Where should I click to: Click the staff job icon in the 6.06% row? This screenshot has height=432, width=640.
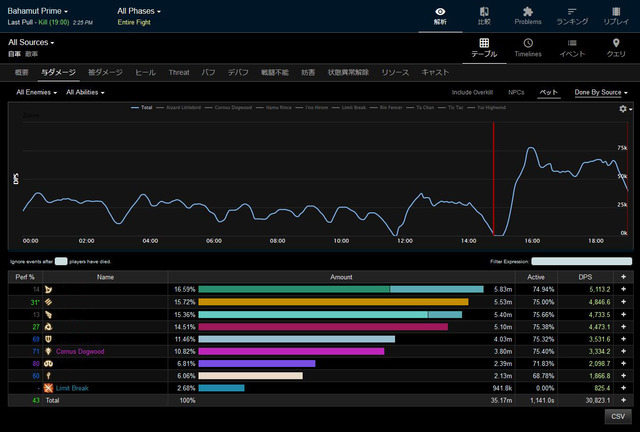tap(49, 376)
